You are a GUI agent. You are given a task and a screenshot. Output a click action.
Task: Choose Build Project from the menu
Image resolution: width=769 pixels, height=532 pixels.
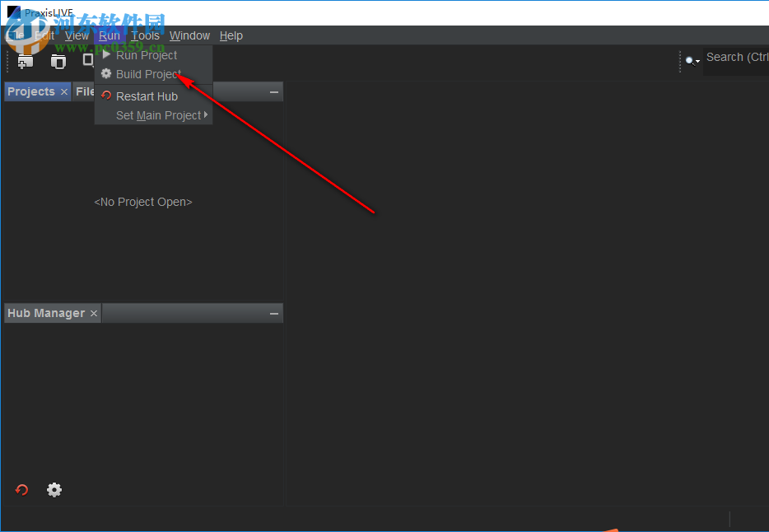click(153, 74)
